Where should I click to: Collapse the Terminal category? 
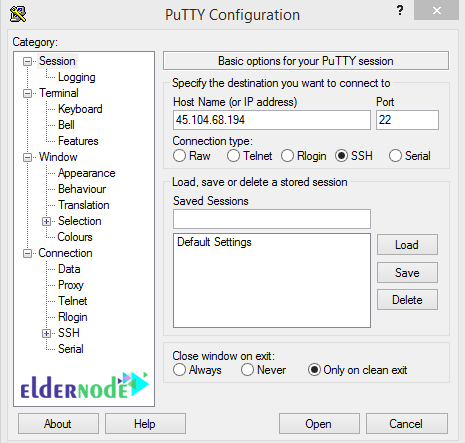pyautogui.click(x=27, y=93)
